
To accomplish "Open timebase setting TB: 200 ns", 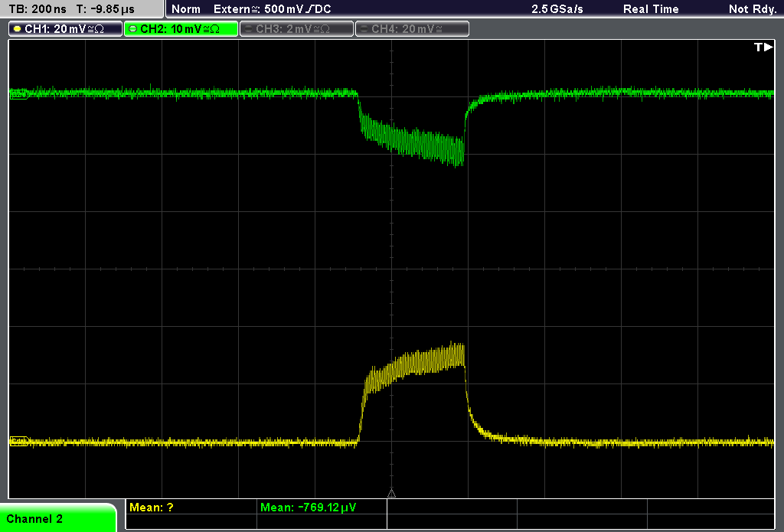I will pyautogui.click(x=38, y=9).
